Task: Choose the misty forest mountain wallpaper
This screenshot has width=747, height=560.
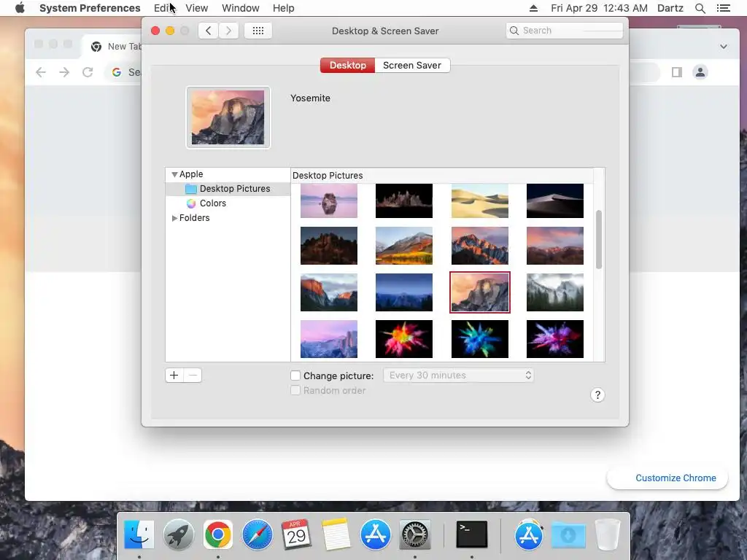Action: point(555,292)
